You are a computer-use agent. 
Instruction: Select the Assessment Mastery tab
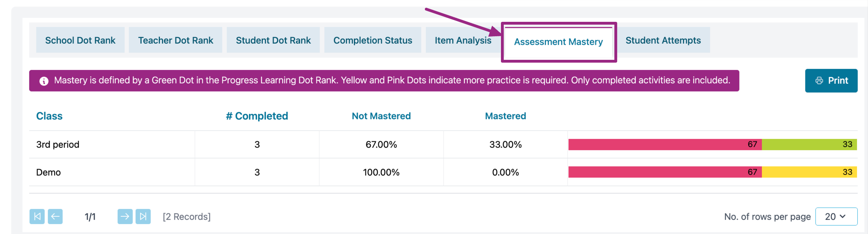(x=558, y=42)
